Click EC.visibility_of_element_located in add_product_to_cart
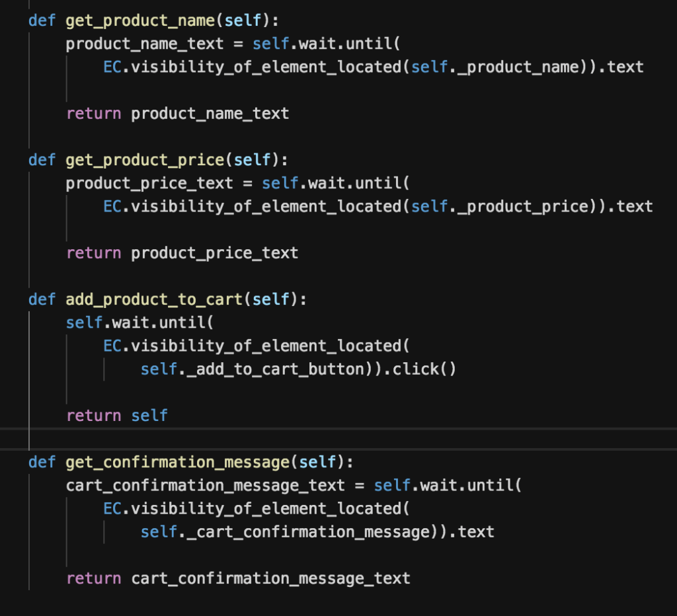 (x=252, y=346)
